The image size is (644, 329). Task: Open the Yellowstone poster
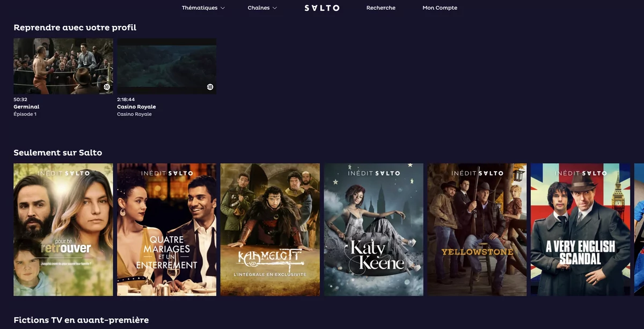[478, 230]
